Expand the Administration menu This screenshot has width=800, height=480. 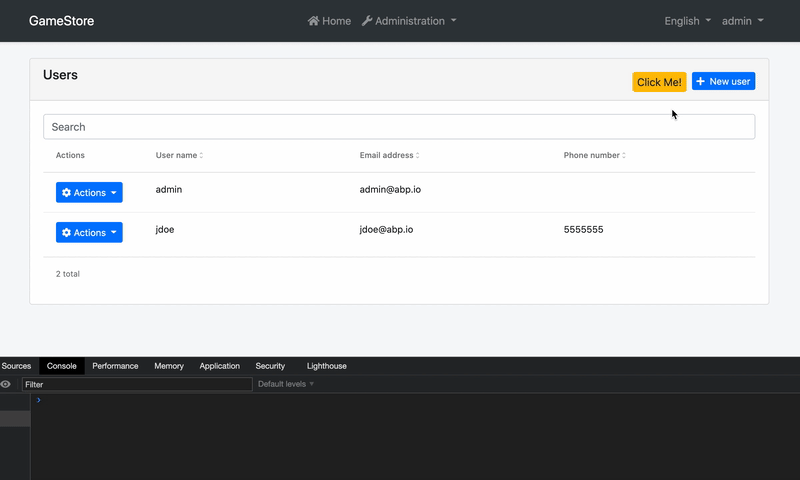409,21
